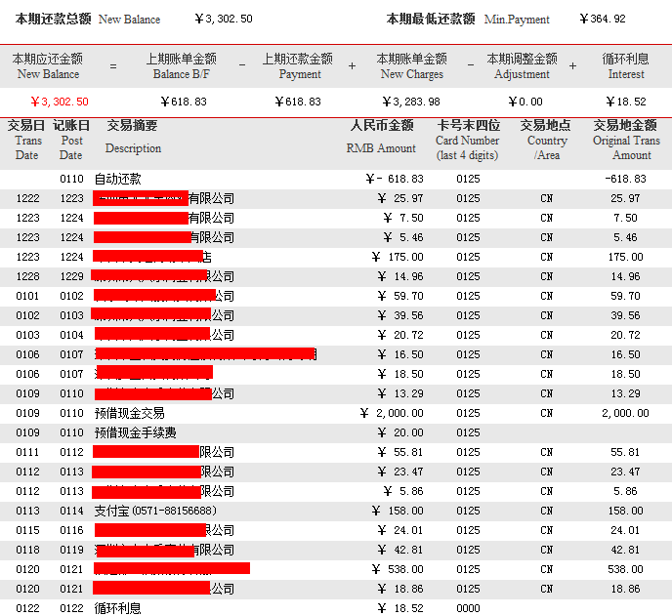Click the red New Balance value ¥3,302.50
The image size is (672, 616).
(60, 102)
